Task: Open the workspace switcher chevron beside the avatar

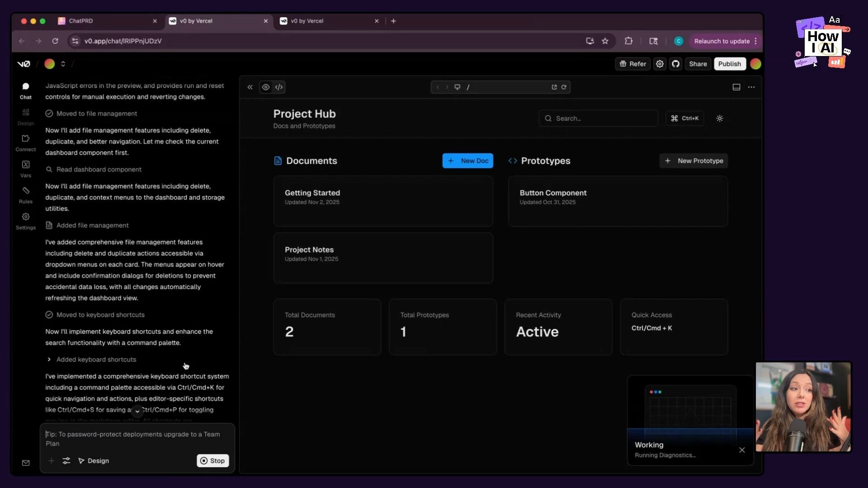Action: tap(63, 64)
